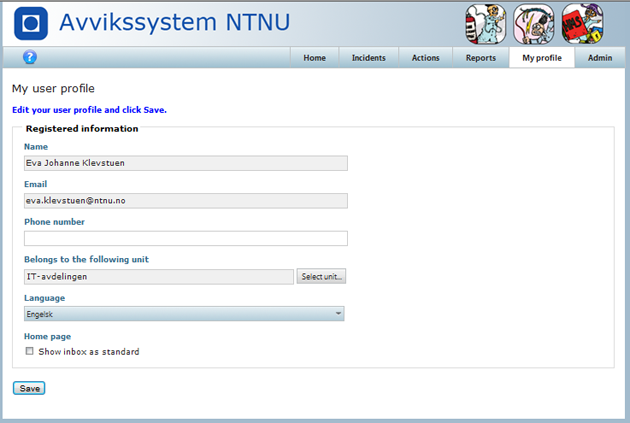Go to the Home tab

point(315,58)
